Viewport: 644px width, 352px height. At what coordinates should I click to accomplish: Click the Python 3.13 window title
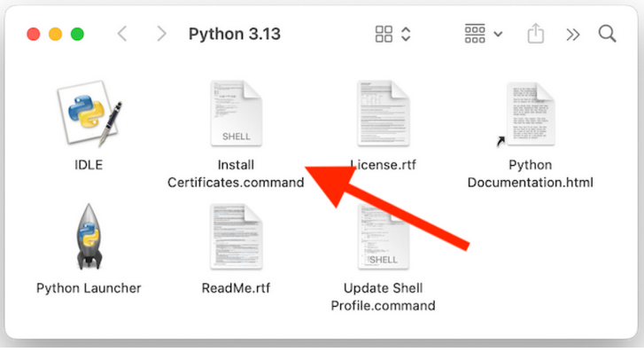point(235,34)
